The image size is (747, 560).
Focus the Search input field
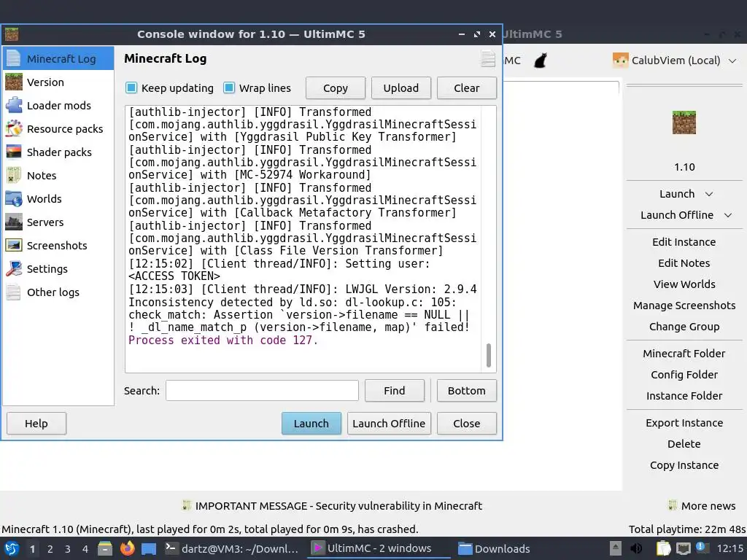pos(262,391)
